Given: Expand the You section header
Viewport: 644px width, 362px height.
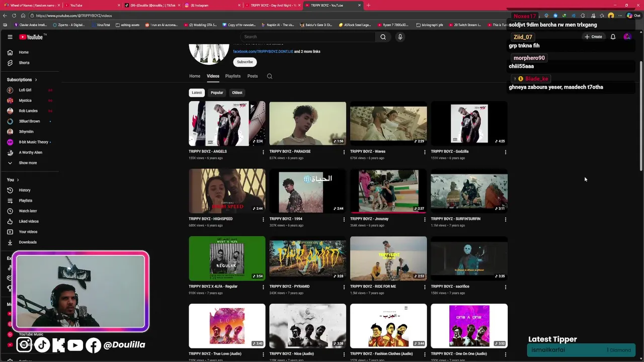Looking at the screenshot, I should click(x=13, y=180).
